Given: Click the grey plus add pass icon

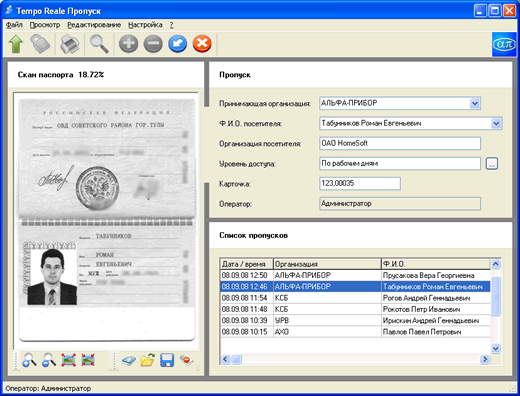Looking at the screenshot, I should (x=129, y=44).
